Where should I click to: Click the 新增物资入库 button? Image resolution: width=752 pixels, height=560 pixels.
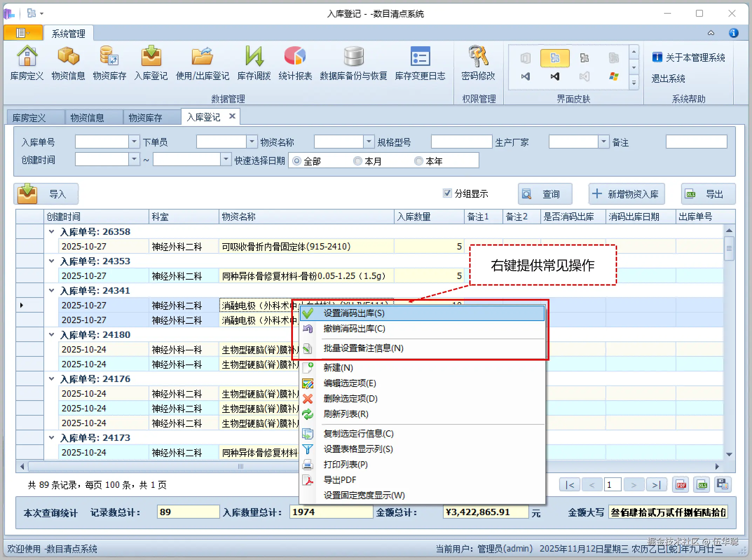pyautogui.click(x=626, y=194)
